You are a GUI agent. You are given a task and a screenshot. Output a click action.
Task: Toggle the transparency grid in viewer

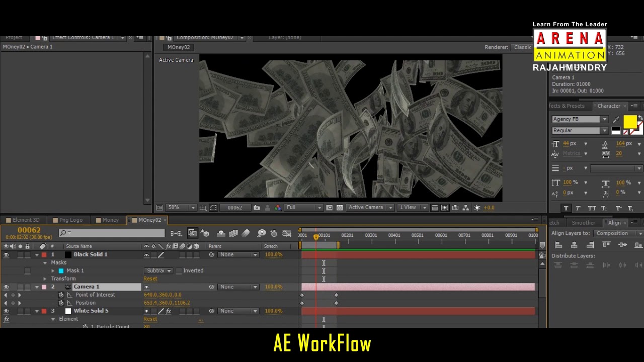(340, 208)
